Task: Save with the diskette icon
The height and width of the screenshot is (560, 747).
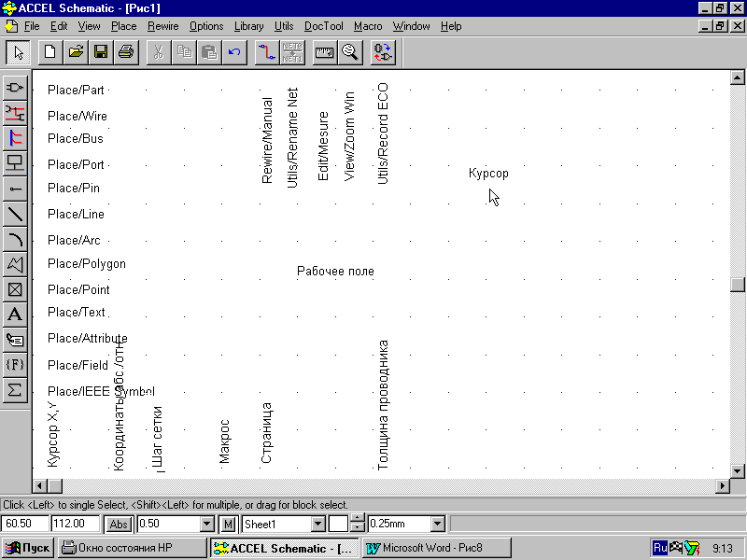Action: click(101, 52)
